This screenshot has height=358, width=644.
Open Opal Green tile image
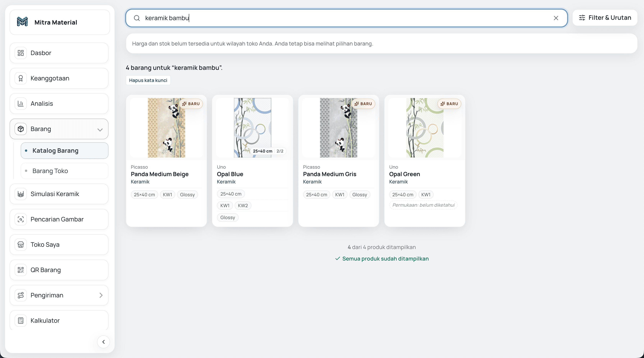425,128
